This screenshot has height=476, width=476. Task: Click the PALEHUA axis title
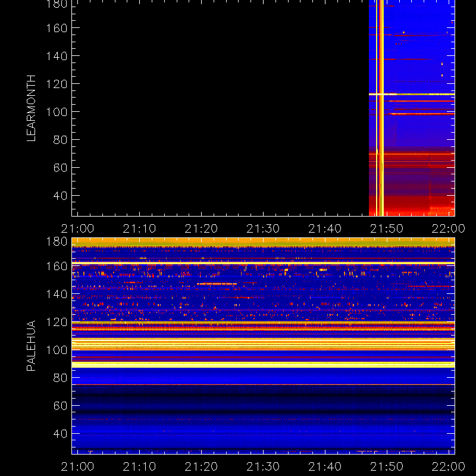[31, 346]
